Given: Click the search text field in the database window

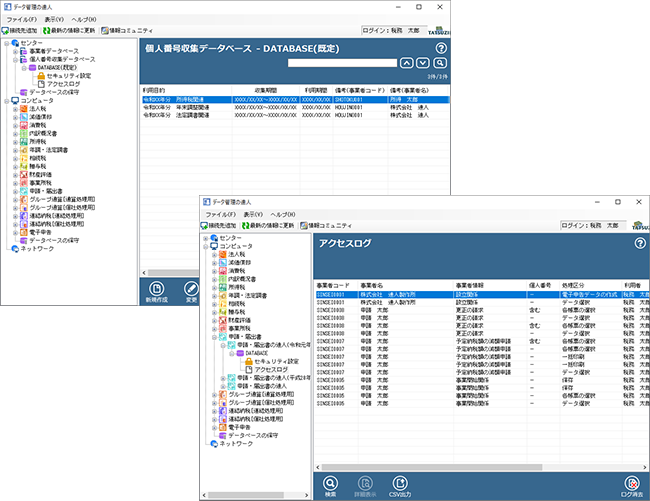Looking at the screenshot, I should [341, 62].
